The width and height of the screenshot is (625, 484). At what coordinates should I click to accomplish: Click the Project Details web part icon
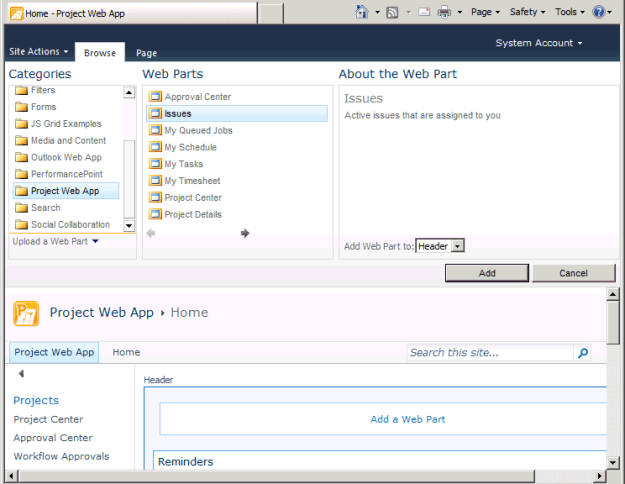[x=155, y=214]
